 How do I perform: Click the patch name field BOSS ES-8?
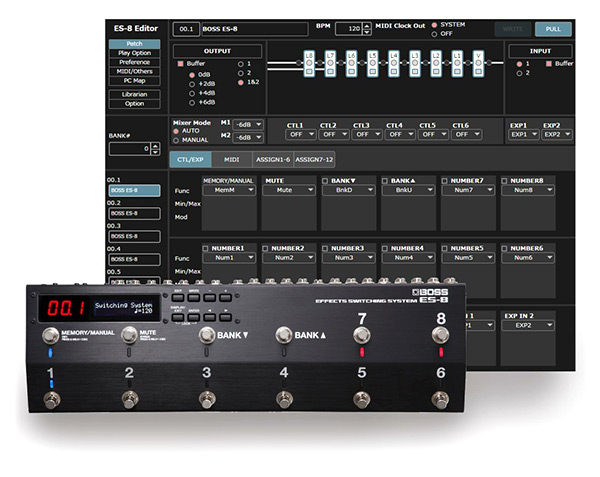click(x=255, y=29)
